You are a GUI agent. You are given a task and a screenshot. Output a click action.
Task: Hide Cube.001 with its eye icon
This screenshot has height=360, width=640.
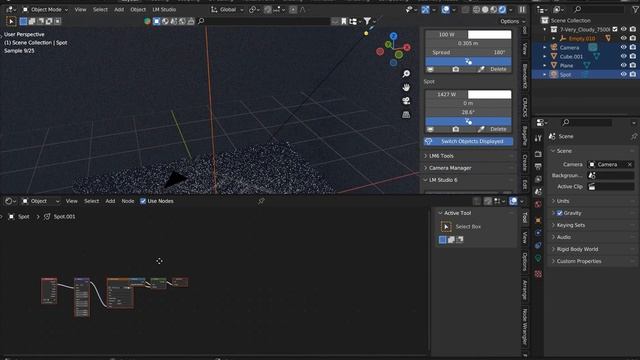[623, 56]
